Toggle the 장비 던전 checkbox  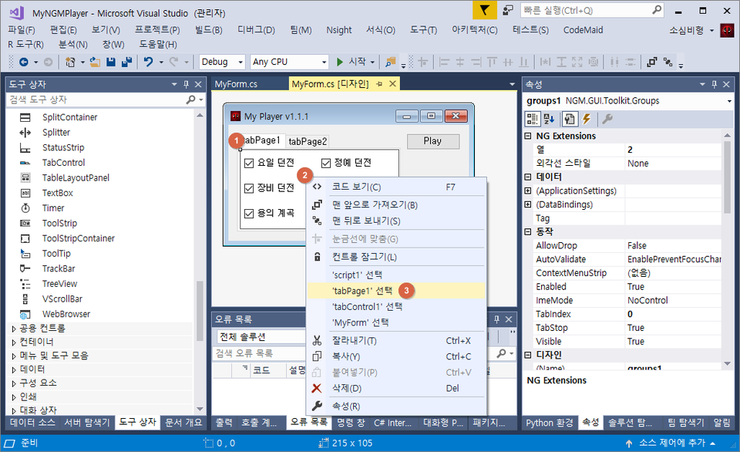[249, 188]
